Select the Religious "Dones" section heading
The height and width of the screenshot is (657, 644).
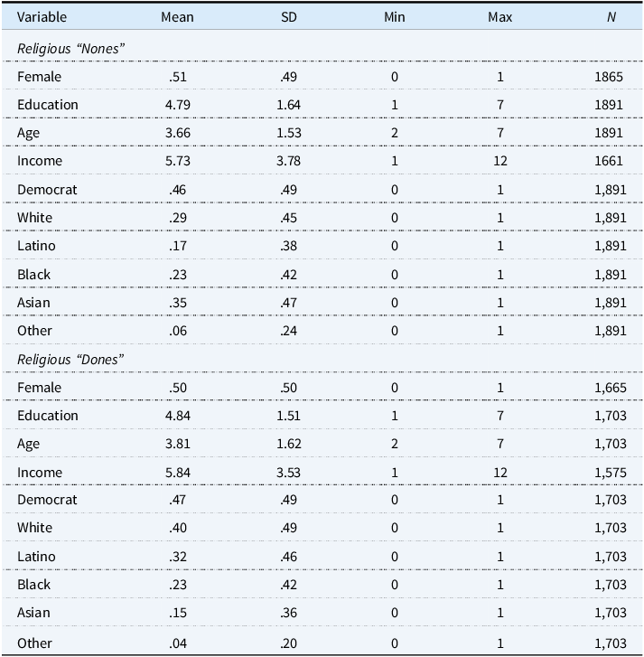tap(70, 359)
